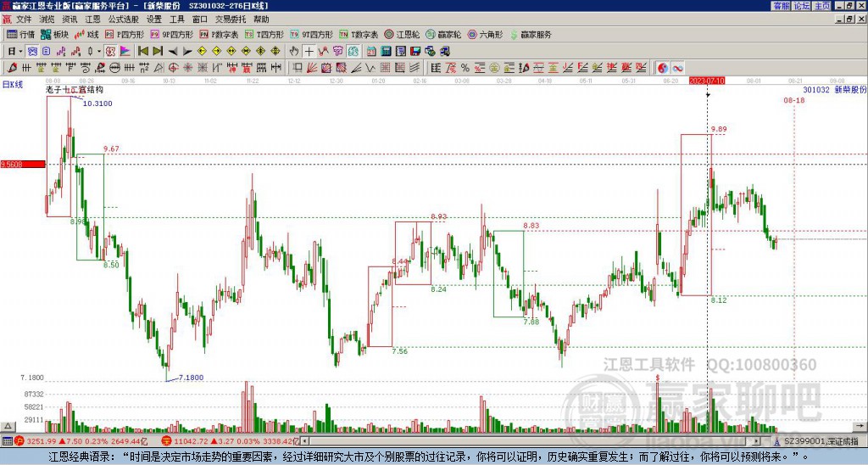The image size is (868, 465).
Task: Open the calculator icon
Action: pos(387,52)
